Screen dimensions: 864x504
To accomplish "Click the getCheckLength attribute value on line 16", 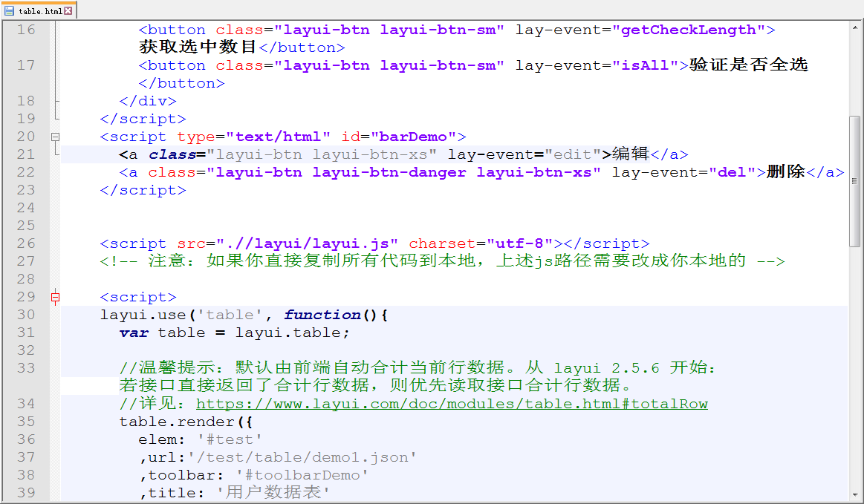I will click(689, 30).
